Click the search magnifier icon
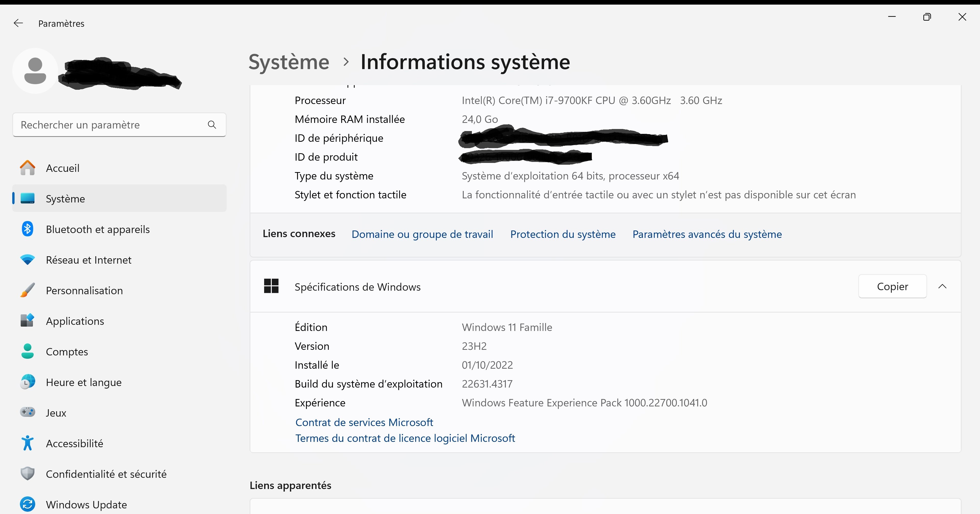 [x=212, y=125]
